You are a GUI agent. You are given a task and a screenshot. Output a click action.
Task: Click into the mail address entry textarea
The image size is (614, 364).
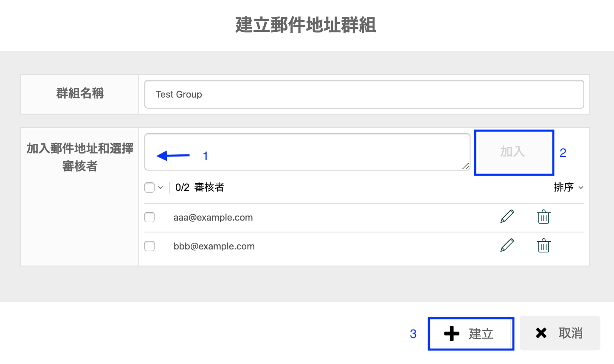(307, 152)
